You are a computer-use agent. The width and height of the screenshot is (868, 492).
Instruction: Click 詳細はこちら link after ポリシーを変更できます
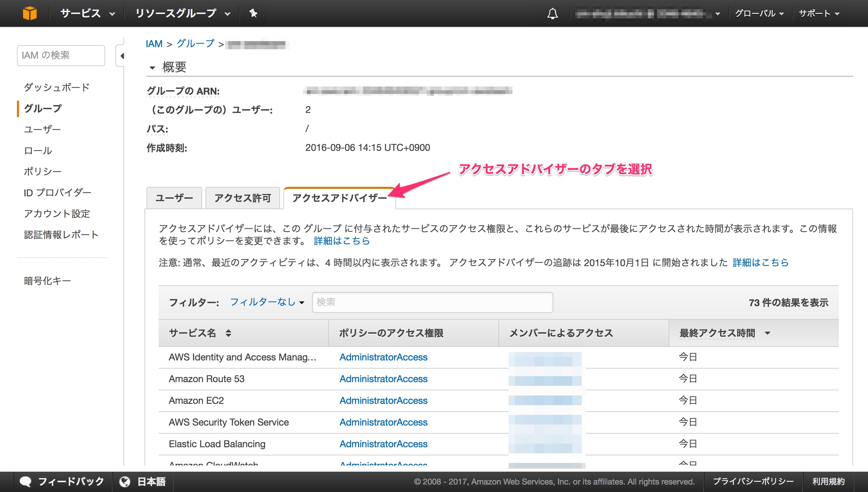click(342, 241)
